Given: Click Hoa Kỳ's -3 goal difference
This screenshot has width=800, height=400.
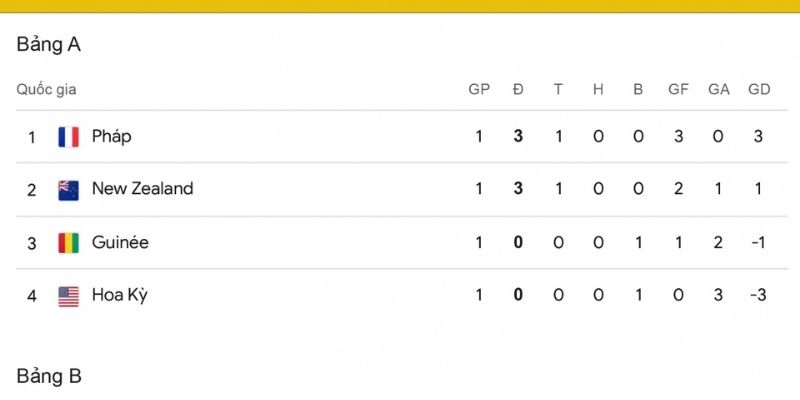Looking at the screenshot, I should click(x=758, y=295).
